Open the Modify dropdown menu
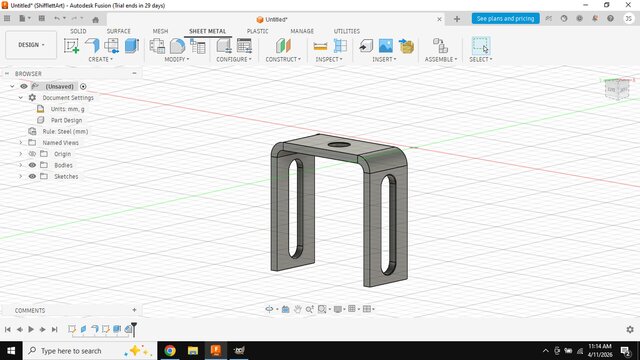640x360 pixels. coord(177,59)
